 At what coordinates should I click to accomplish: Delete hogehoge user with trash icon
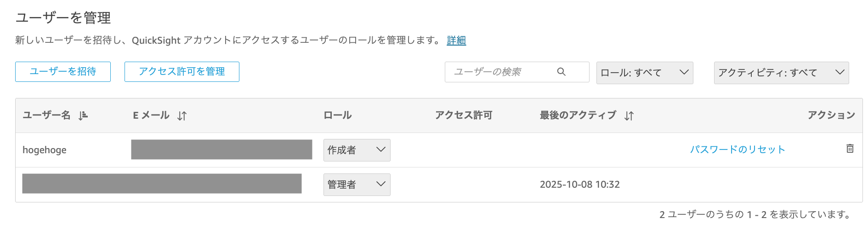tap(850, 149)
